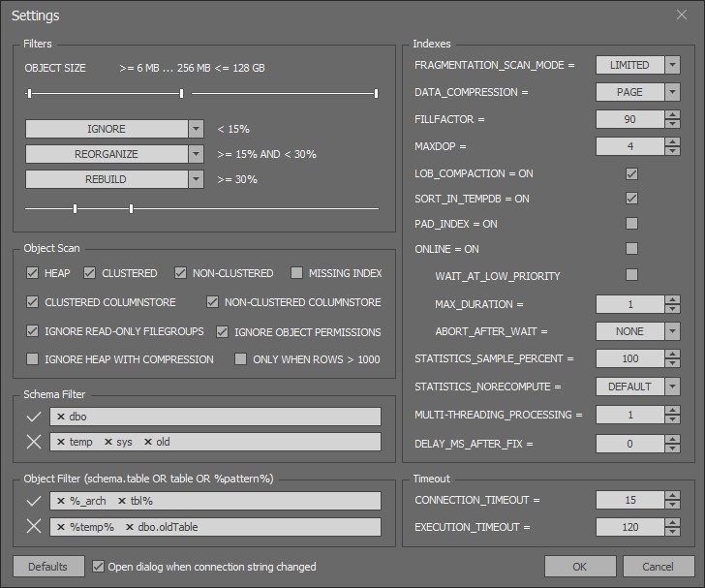This screenshot has height=588, width=705.
Task: Click into the CONNECTION_TIMEOUT value field
Action: [629, 500]
